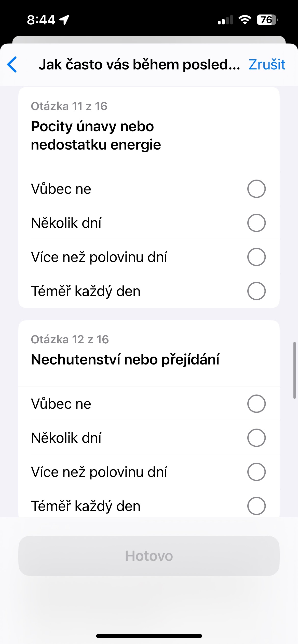The width and height of the screenshot is (298, 644).
Task: Select "Téměř každý den" for question 12
Action: (256, 506)
